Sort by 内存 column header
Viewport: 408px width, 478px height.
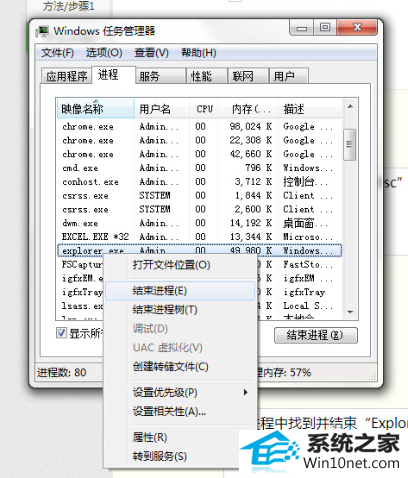(248, 109)
